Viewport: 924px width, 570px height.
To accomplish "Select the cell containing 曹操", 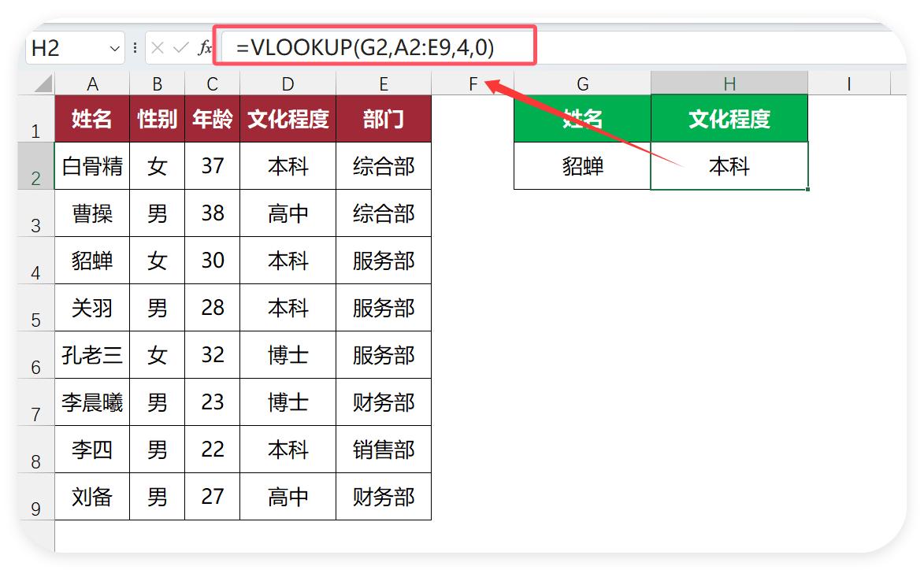I will click(92, 213).
